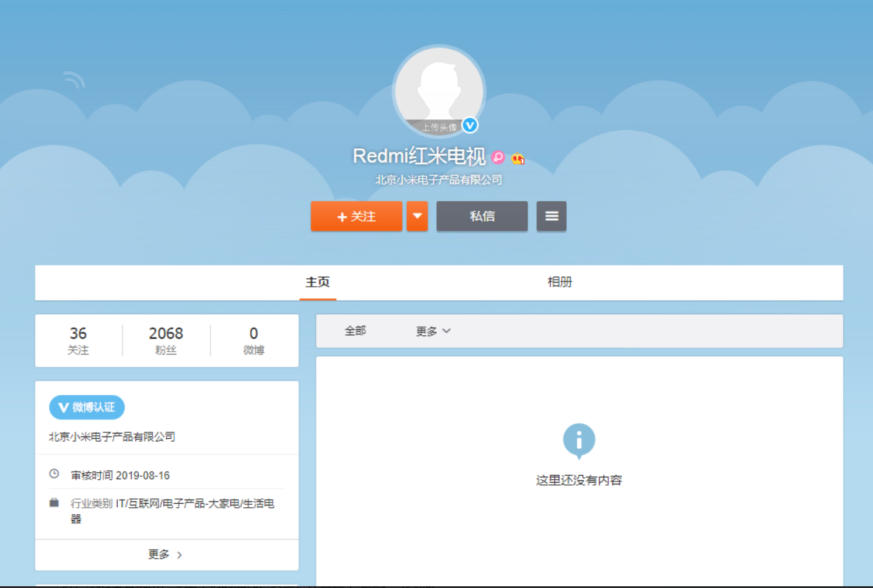
Task: Click the 审核时间 2019-08-16 text
Action: pos(120,476)
